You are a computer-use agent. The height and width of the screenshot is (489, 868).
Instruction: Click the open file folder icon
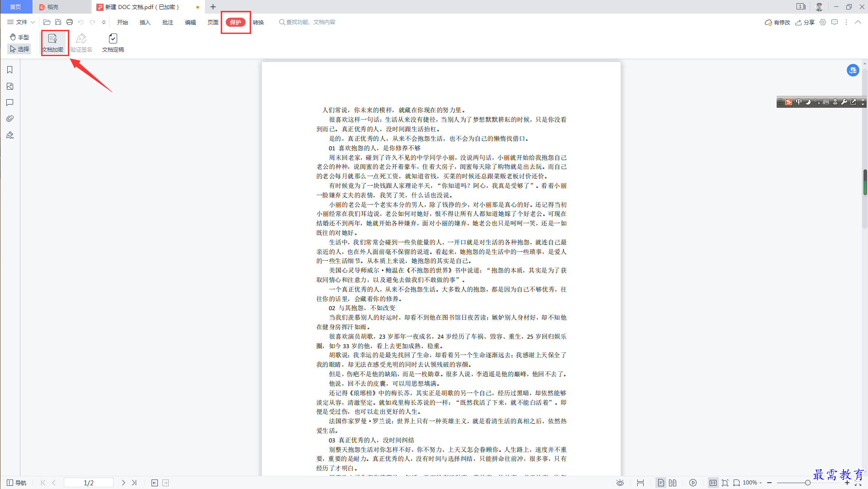tap(47, 22)
